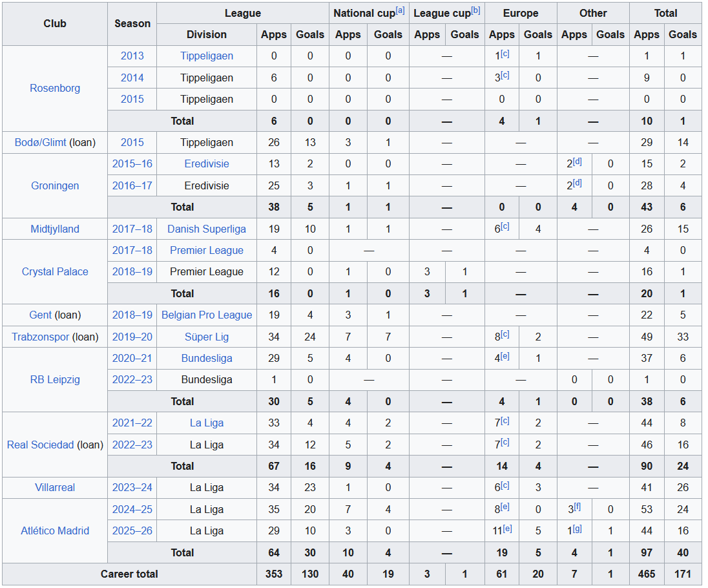Select the Division column header
Viewport: 708px width, 588px height.
click(x=206, y=34)
